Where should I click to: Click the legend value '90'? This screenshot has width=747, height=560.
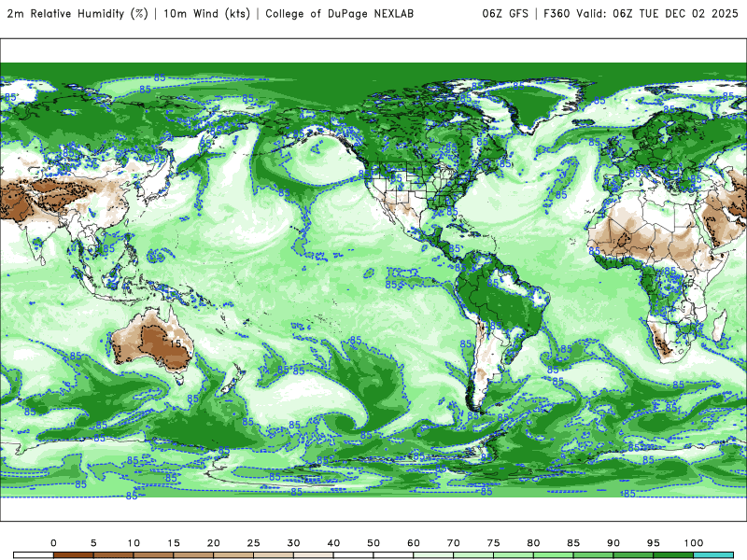click(x=613, y=543)
